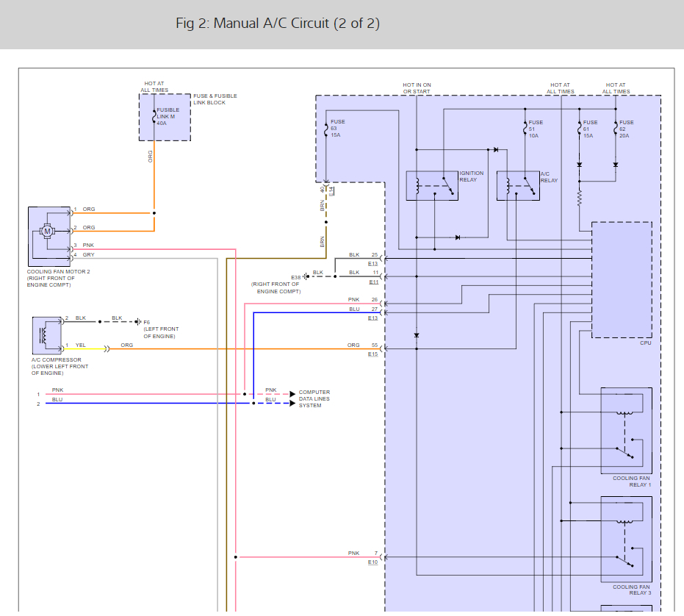Click the Fuse 62 20A symbol
Viewport: 684px width, 616px height.
tap(615, 129)
